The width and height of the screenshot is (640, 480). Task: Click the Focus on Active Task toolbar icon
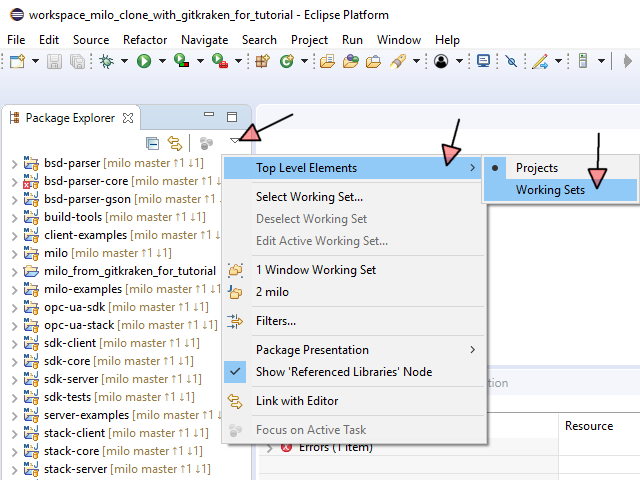[206, 143]
